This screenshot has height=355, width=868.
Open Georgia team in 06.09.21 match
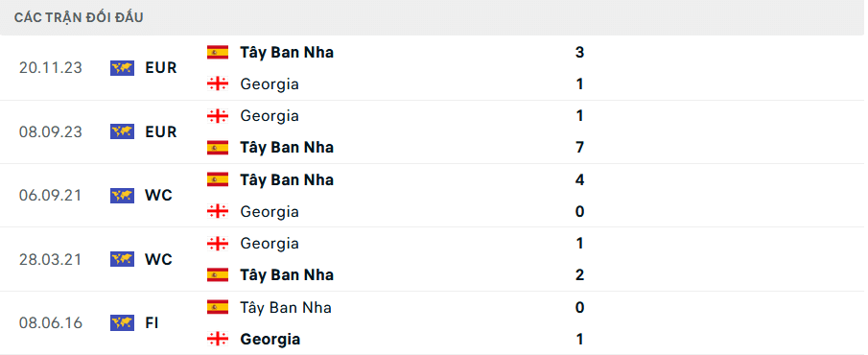270,211
